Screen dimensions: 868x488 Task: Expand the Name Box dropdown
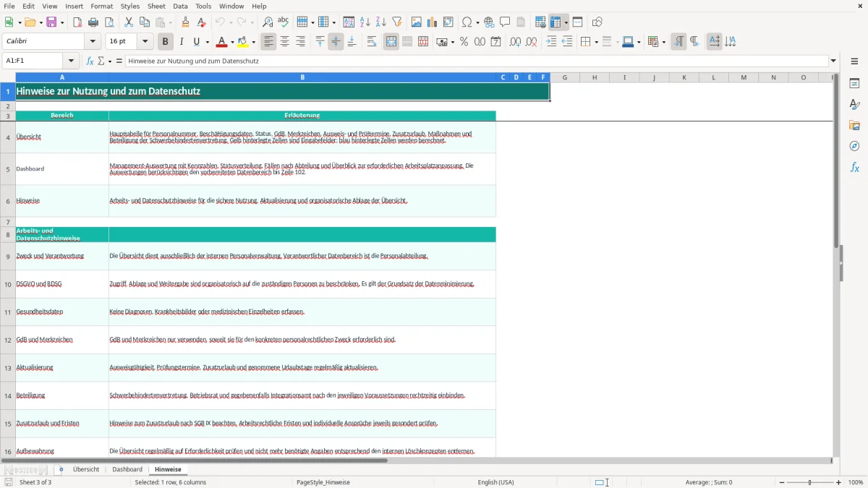[71, 61]
